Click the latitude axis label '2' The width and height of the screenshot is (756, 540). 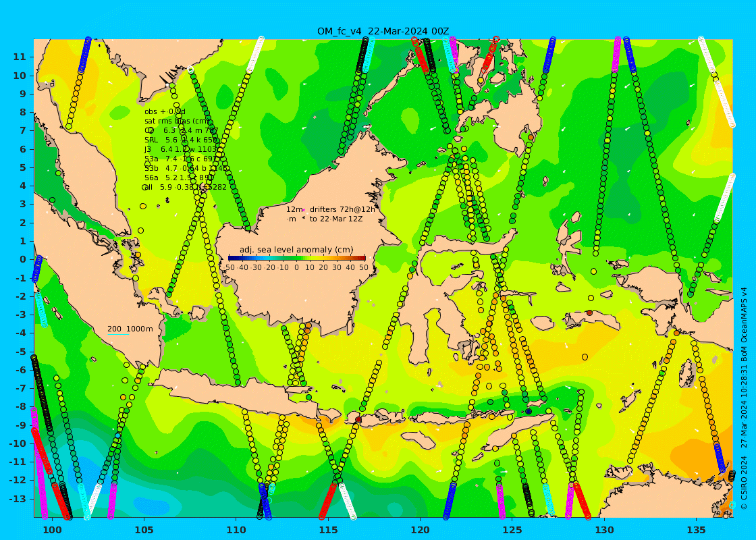tap(23, 222)
